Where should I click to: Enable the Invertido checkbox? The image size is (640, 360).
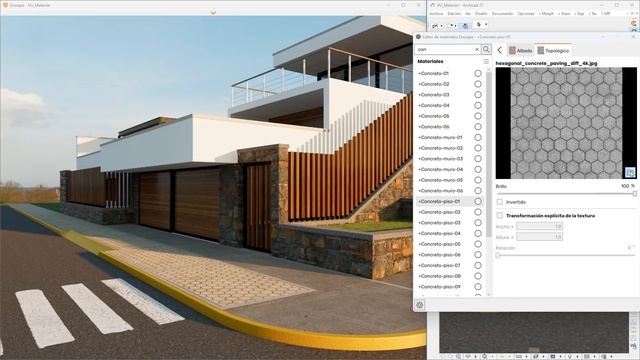pyautogui.click(x=500, y=202)
